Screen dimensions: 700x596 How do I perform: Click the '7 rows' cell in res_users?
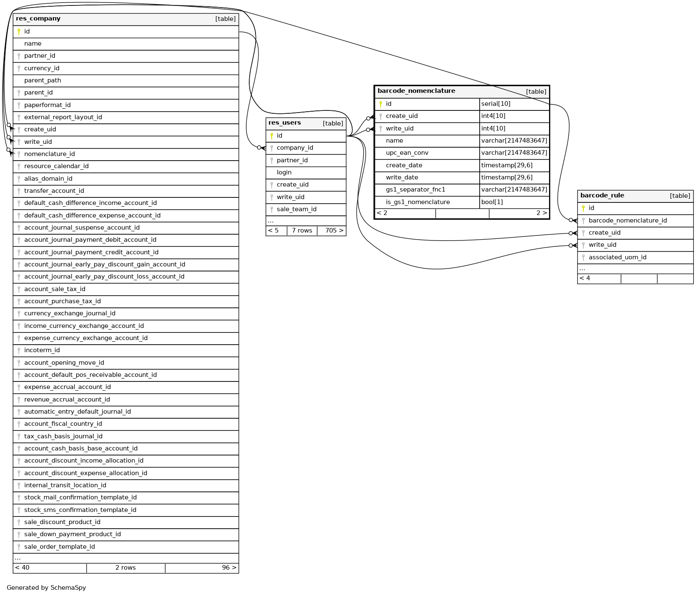point(302,230)
